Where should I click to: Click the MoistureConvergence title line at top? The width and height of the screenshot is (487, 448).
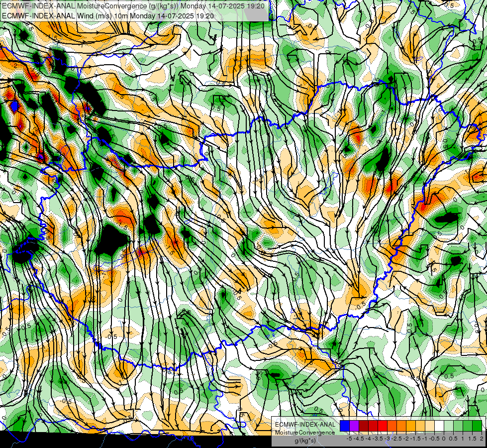(133, 6)
